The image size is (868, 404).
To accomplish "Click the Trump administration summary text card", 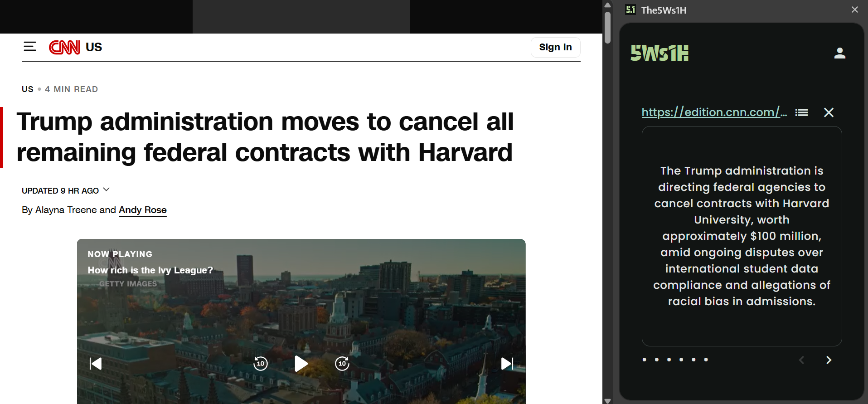I will point(742,236).
